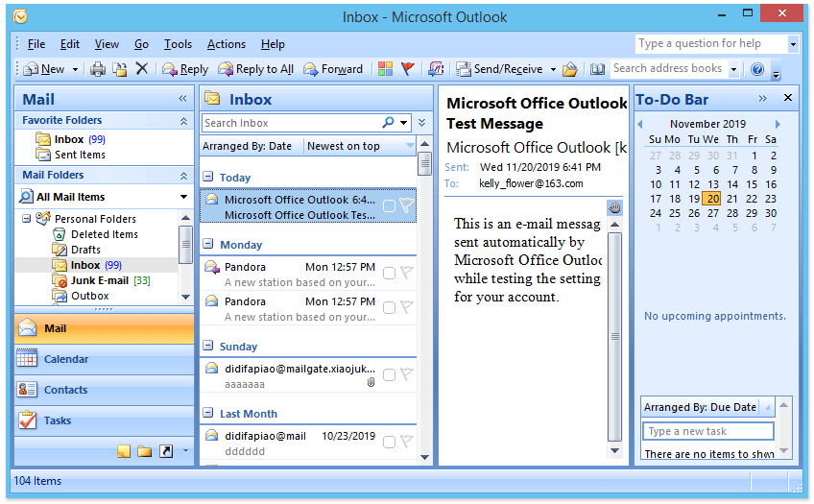Screen dimensions: 814x504
Task: Click the message list scrollbar thumb
Action: click(x=425, y=163)
